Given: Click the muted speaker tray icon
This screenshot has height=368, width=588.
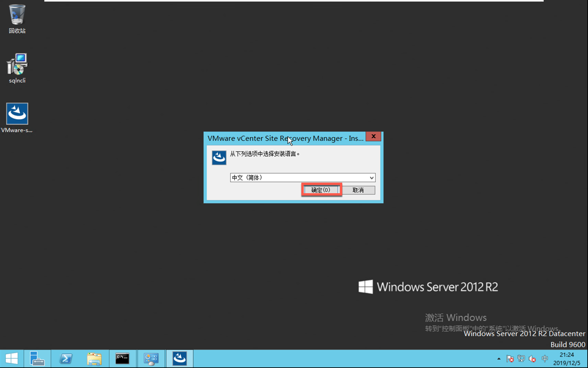Looking at the screenshot, I should 532,359.
